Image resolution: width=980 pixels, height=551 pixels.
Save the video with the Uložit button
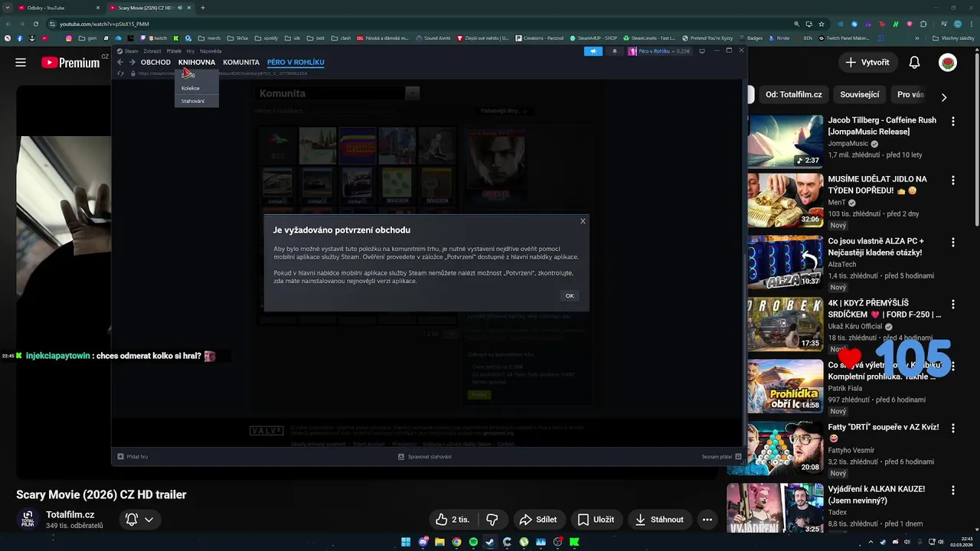[596, 520]
